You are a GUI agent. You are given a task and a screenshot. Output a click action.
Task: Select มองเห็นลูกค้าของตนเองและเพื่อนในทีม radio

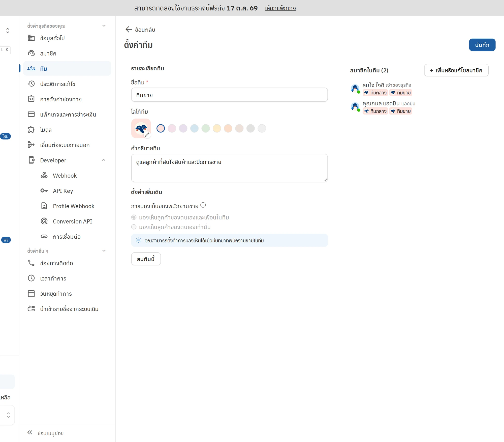[x=134, y=217]
